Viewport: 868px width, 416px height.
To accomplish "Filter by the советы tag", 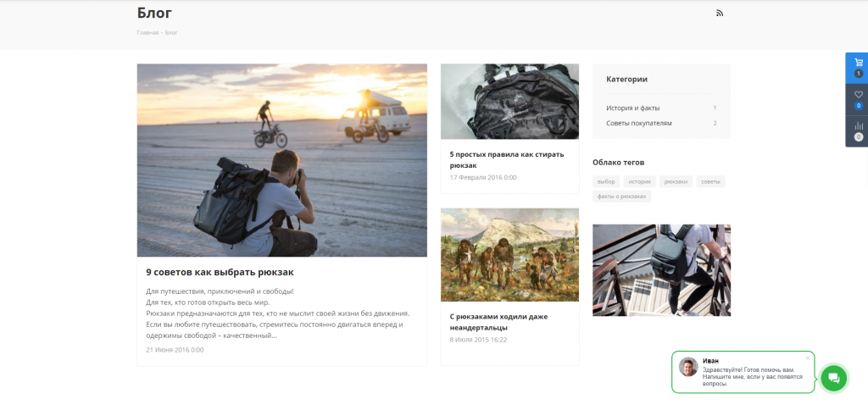I will (x=710, y=181).
